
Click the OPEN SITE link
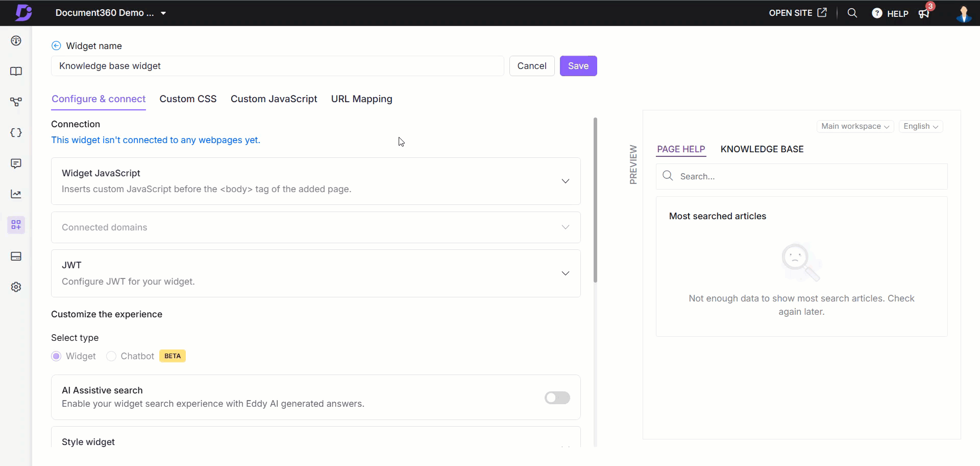point(791,13)
